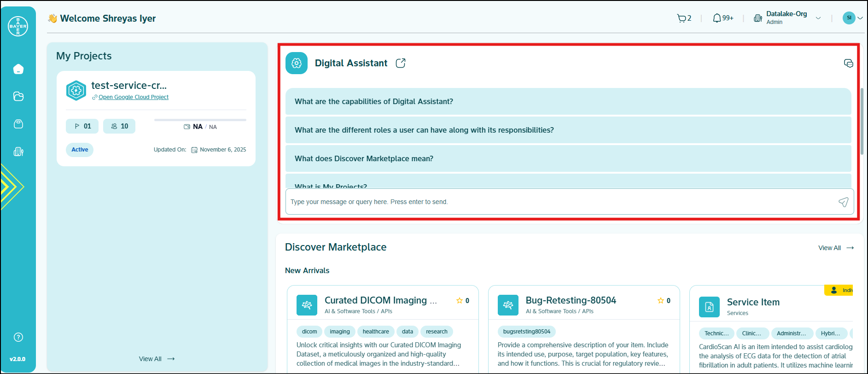Expand the Datalake-Org organization dropdown

[x=818, y=18]
